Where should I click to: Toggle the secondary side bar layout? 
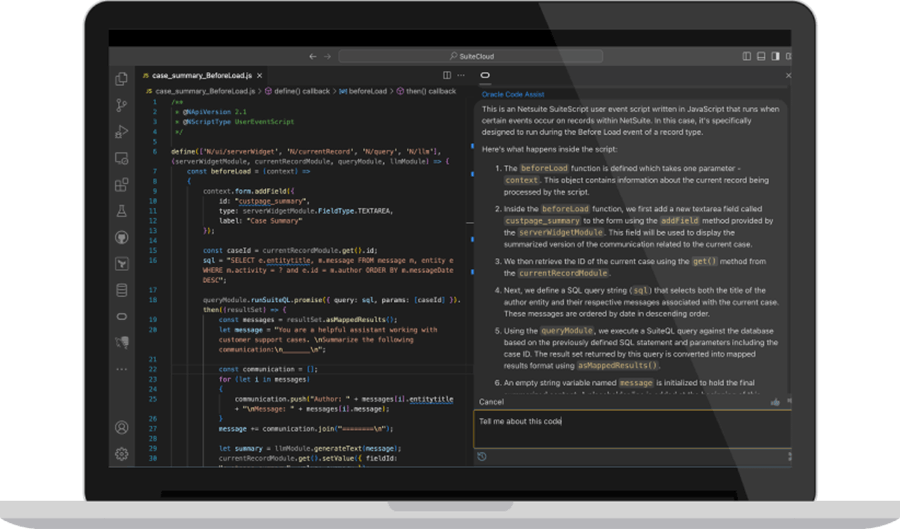(775, 56)
